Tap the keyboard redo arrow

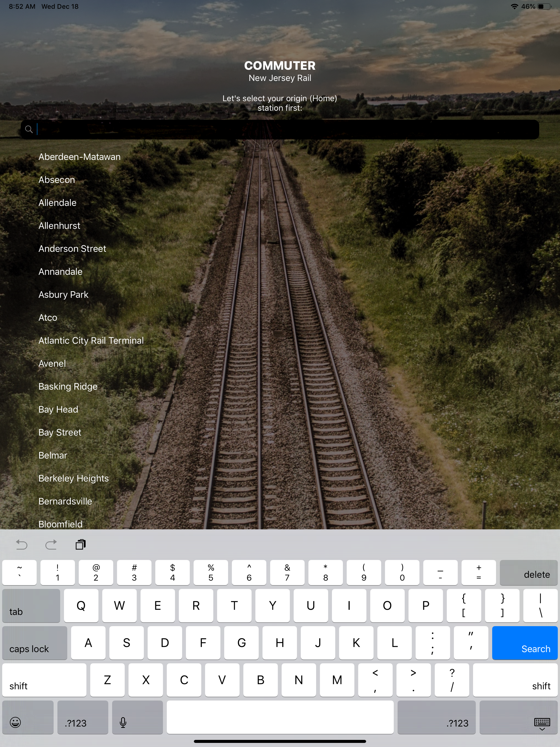click(51, 544)
